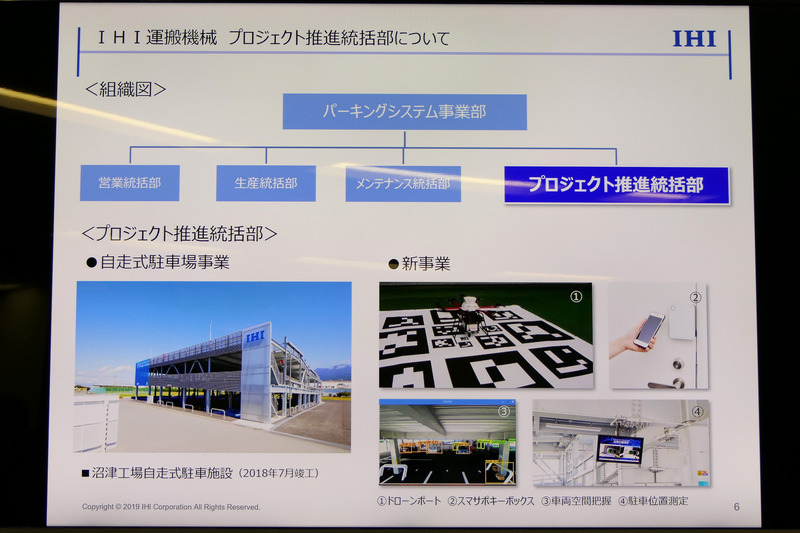Click the IHI sign on the parking building
The width and height of the screenshot is (800, 533).
pos(255,338)
